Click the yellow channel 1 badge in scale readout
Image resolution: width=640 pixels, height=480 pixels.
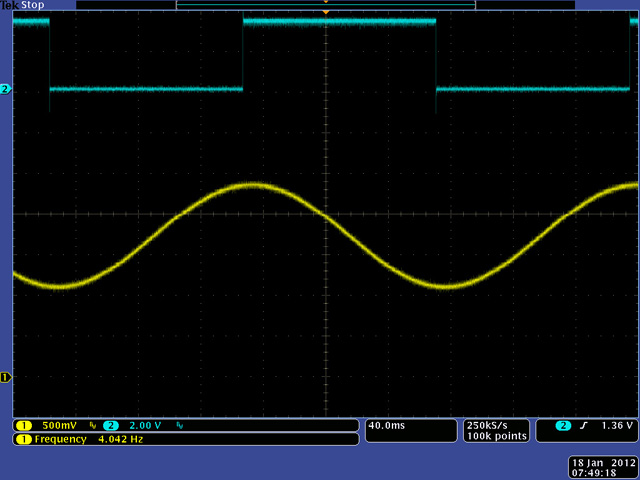coord(22,425)
